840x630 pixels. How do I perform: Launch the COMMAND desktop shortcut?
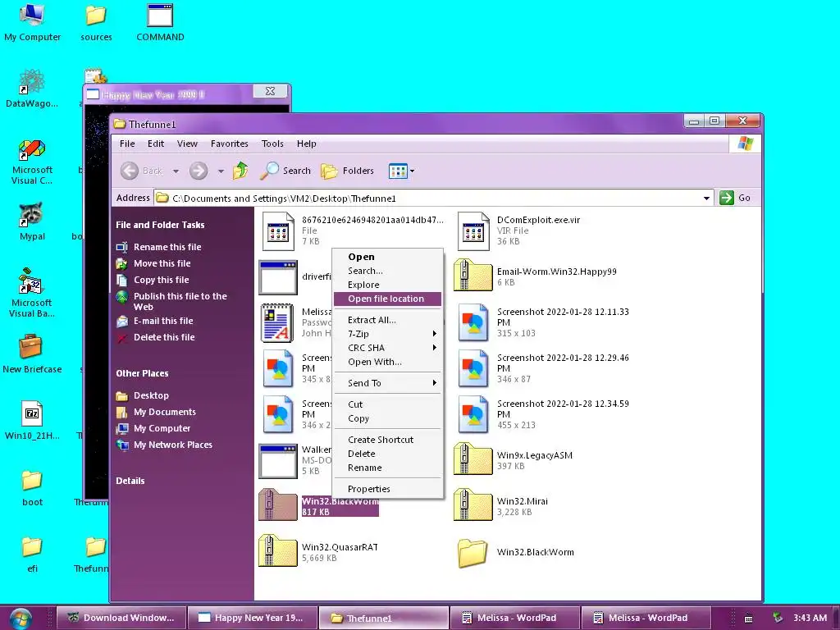pyautogui.click(x=160, y=22)
